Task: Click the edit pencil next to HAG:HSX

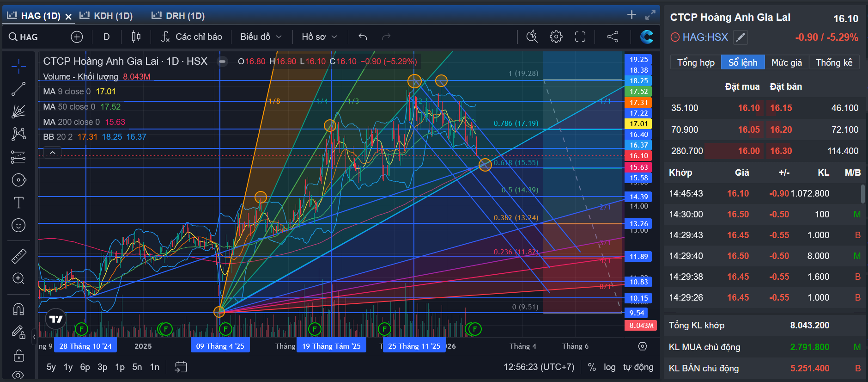Action: [741, 37]
